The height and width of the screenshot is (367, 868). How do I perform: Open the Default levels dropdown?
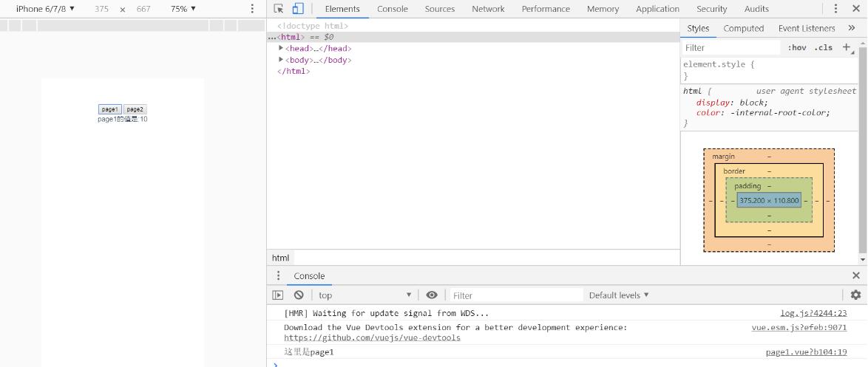coord(619,295)
